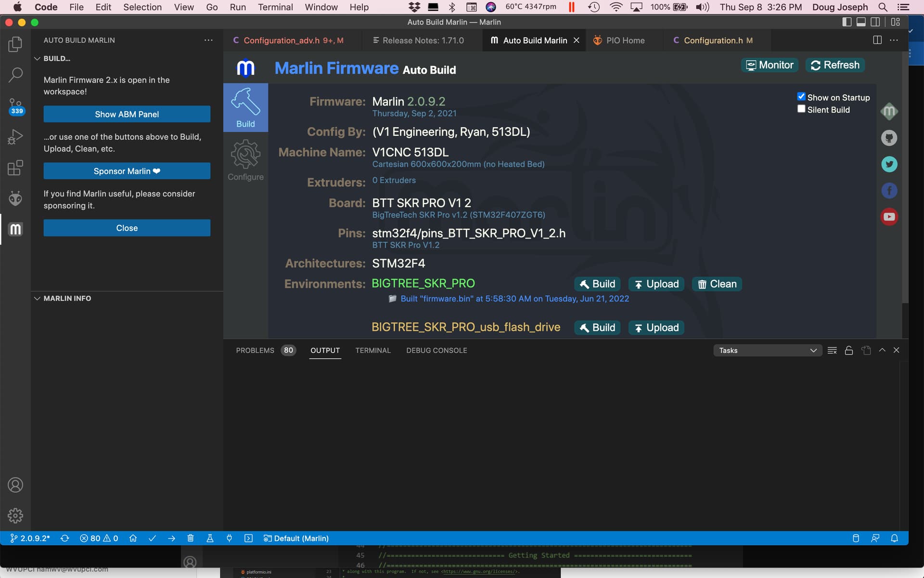The height and width of the screenshot is (578, 924).
Task: Open the Selection menu in menu bar
Action: (x=142, y=7)
